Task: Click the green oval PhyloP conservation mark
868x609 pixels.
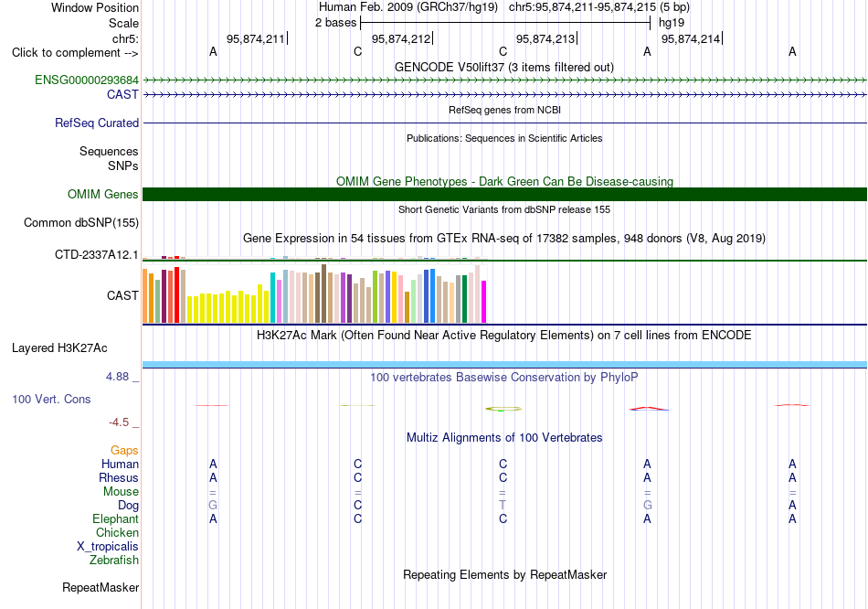Action: pos(503,409)
